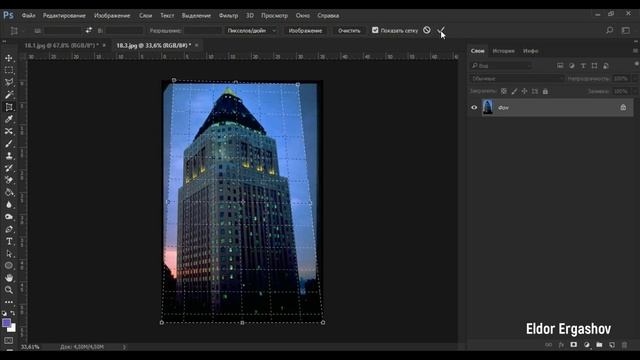This screenshot has height=360, width=640.
Task: Swap width and height arrows
Action: (89, 30)
